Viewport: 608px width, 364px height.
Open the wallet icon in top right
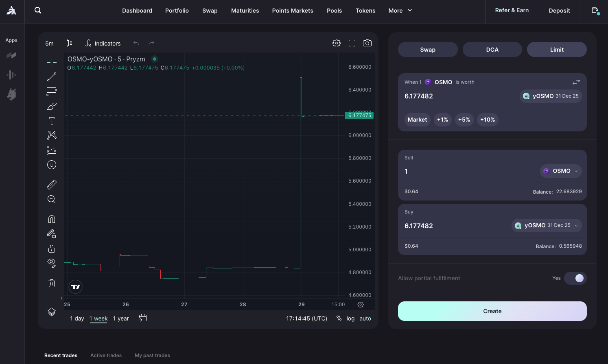pos(595,11)
